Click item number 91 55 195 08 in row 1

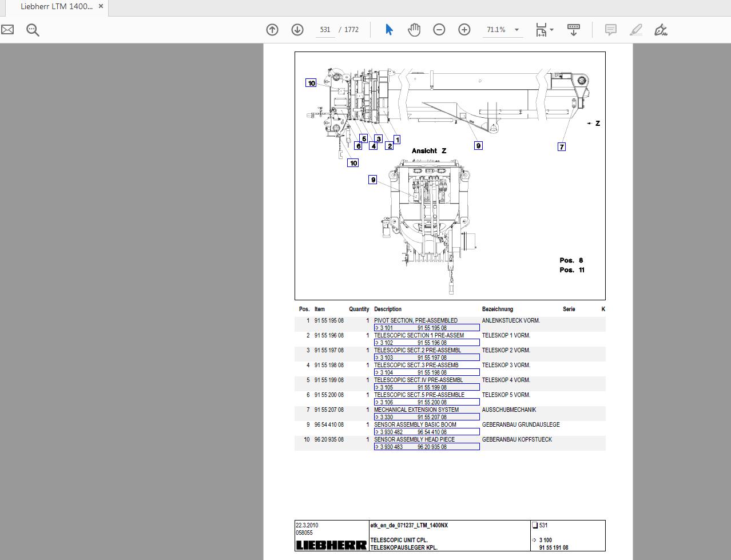(329, 320)
